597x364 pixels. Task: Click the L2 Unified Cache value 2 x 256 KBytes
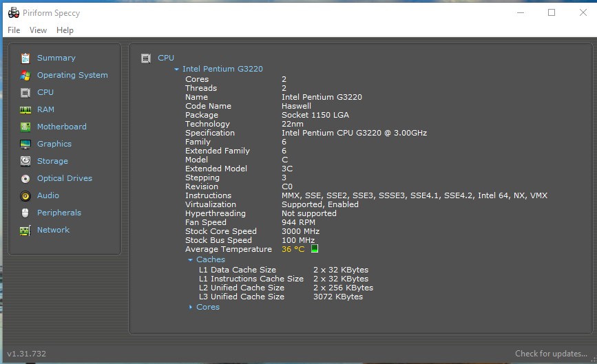(343, 288)
